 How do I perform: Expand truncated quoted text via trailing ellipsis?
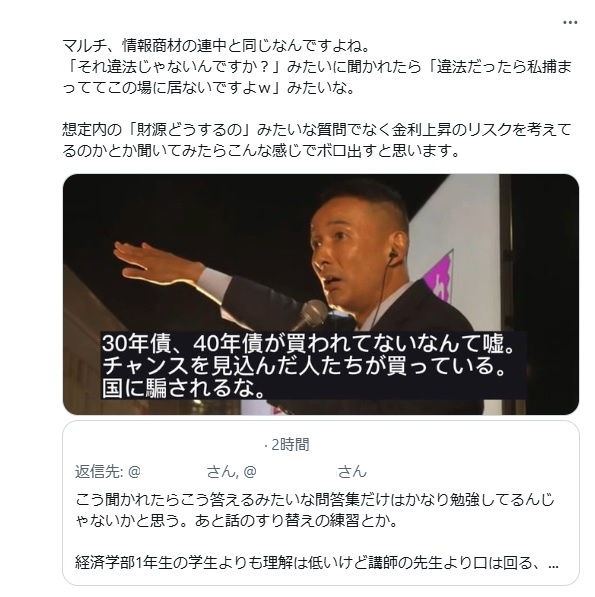point(553,563)
